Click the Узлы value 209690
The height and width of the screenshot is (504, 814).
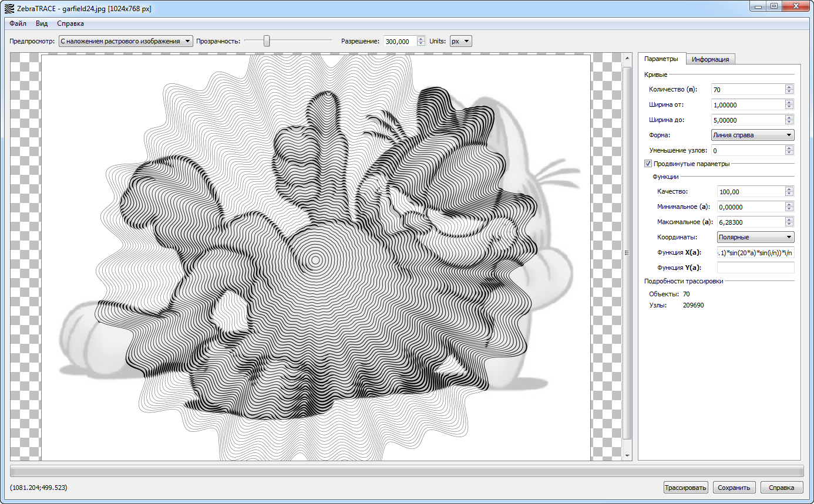pyautogui.click(x=694, y=306)
